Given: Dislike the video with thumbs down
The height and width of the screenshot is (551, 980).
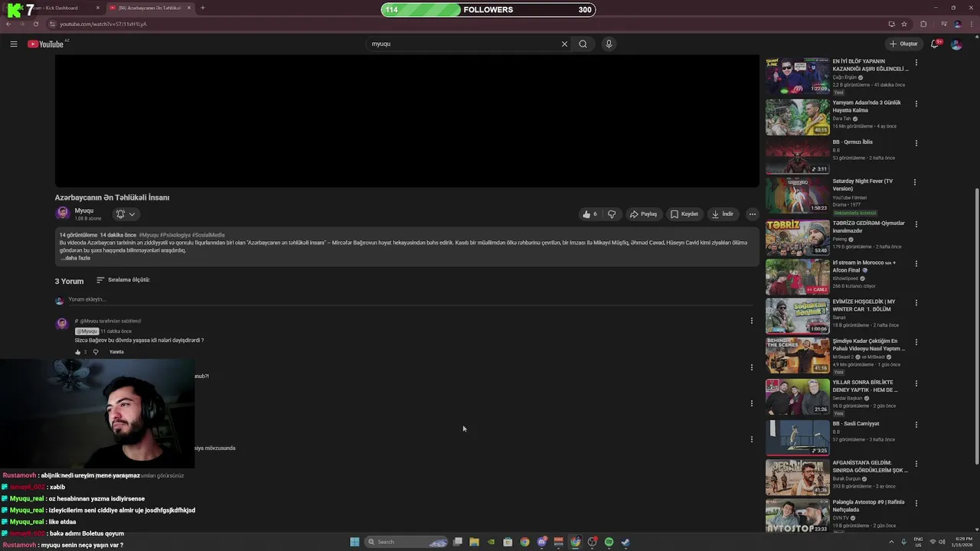Looking at the screenshot, I should [611, 214].
